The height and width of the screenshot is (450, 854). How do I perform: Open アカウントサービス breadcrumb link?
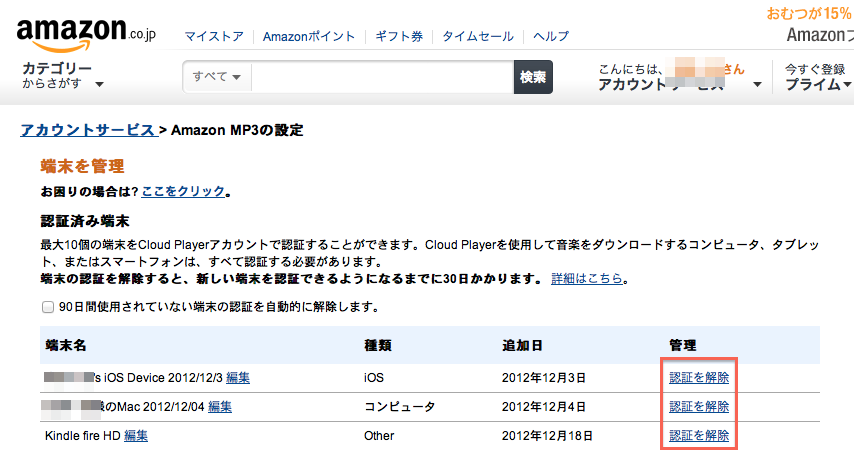89,130
